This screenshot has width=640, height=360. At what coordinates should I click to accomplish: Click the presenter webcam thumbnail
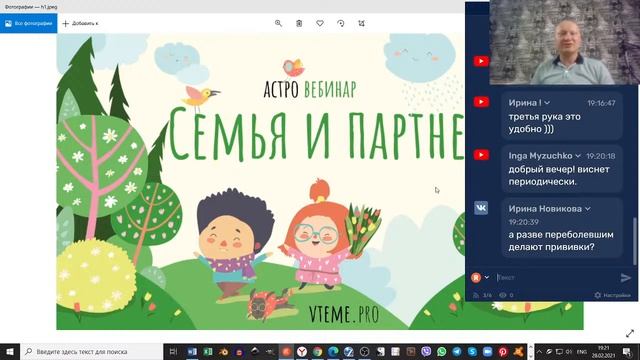(564, 42)
